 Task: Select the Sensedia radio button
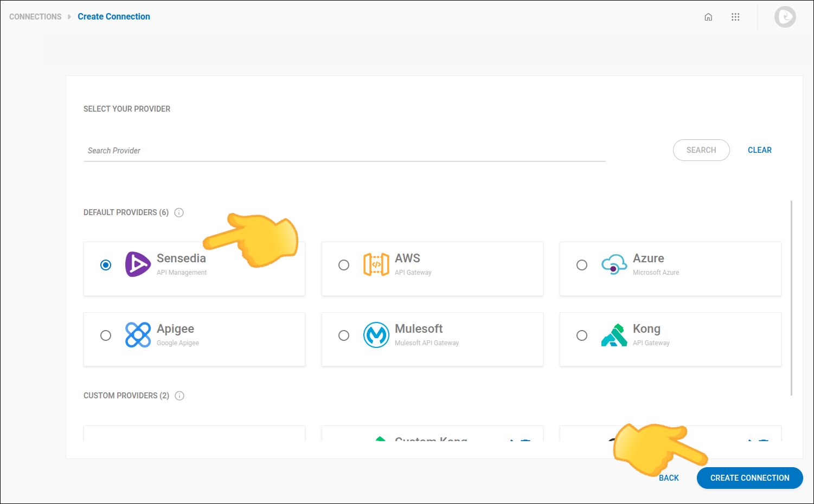click(x=106, y=265)
